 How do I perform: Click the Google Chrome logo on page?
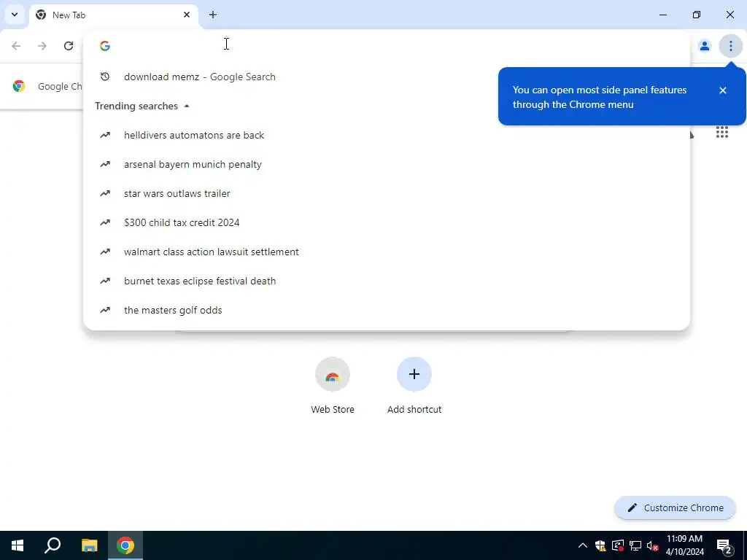tap(19, 86)
